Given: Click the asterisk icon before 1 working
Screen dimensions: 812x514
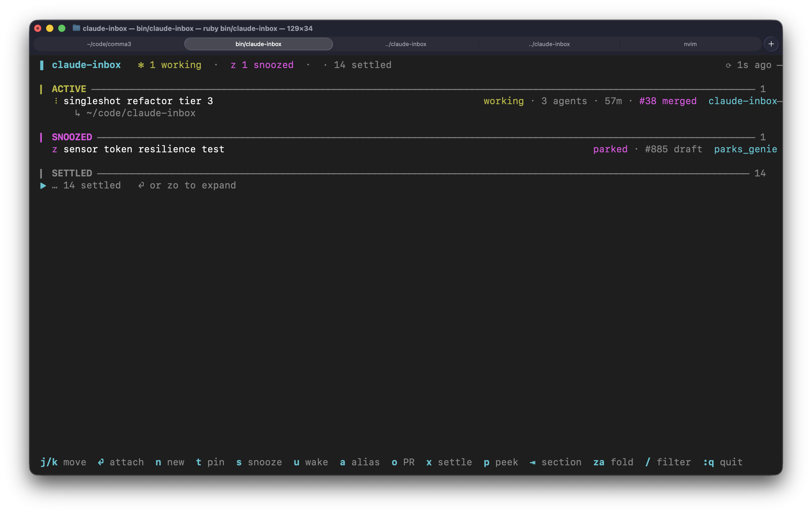Looking at the screenshot, I should pyautogui.click(x=141, y=65).
